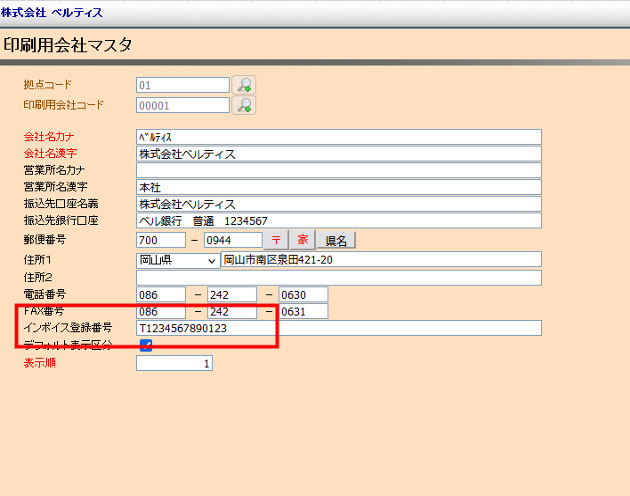
Task: Click the first postal code box 700
Action: [x=160, y=240]
